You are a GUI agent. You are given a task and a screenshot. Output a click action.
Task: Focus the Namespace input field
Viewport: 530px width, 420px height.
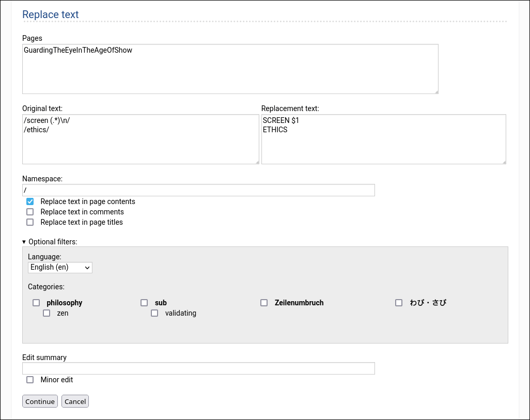(198, 190)
